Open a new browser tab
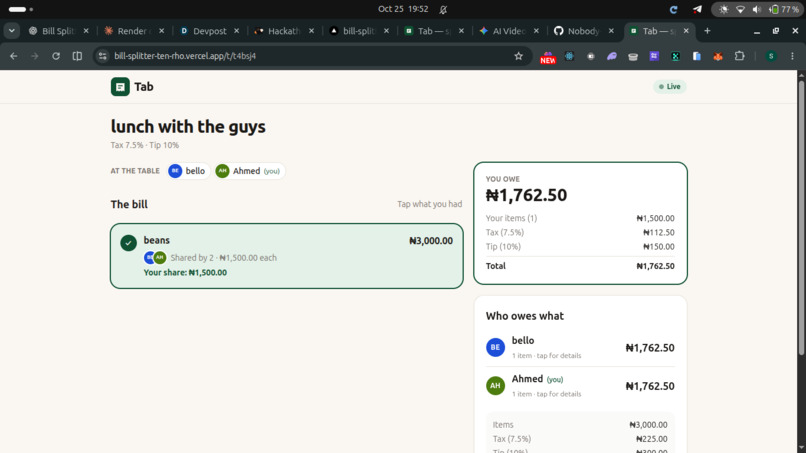The height and width of the screenshot is (453, 806). [707, 31]
